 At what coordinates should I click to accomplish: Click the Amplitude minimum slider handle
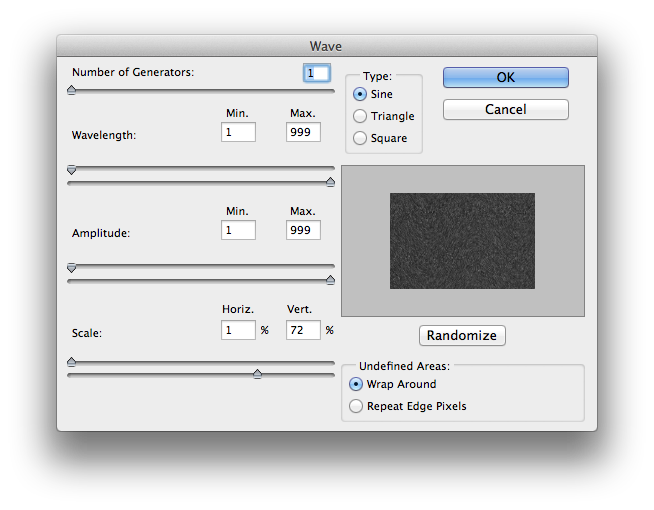click(x=71, y=268)
